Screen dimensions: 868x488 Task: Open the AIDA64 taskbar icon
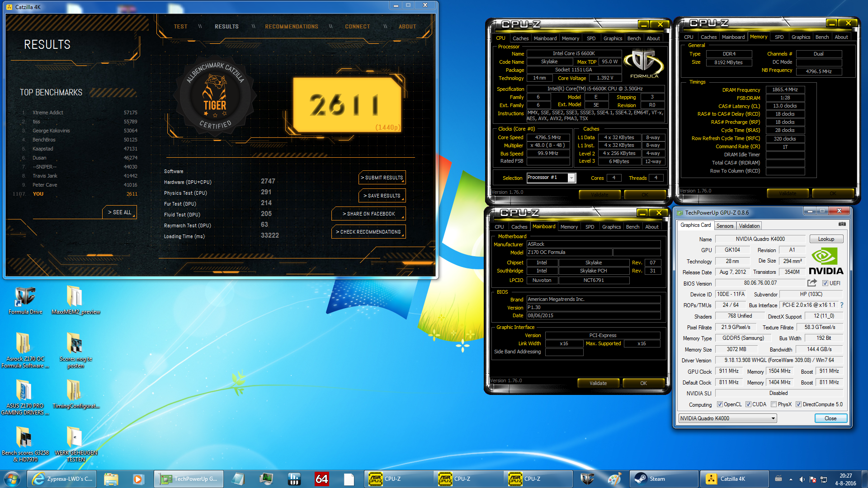(321, 479)
